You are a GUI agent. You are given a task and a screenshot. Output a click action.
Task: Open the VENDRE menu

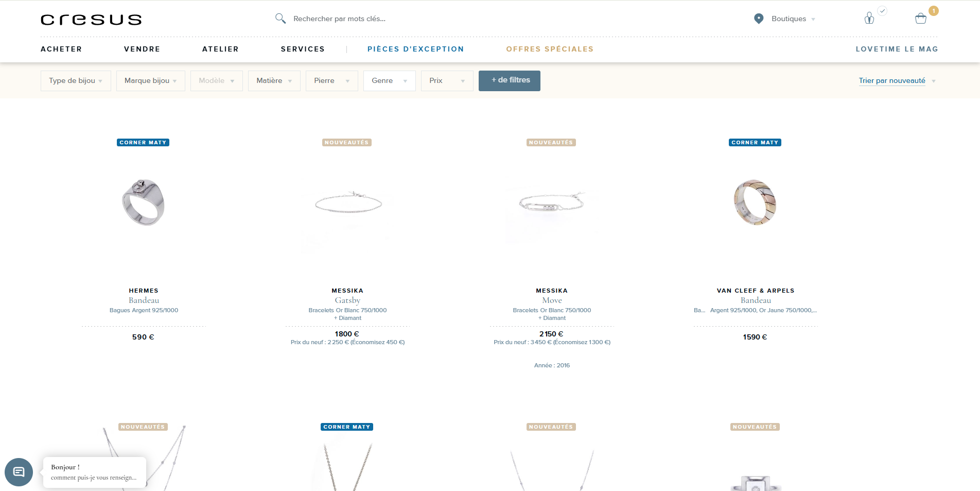[x=142, y=49]
